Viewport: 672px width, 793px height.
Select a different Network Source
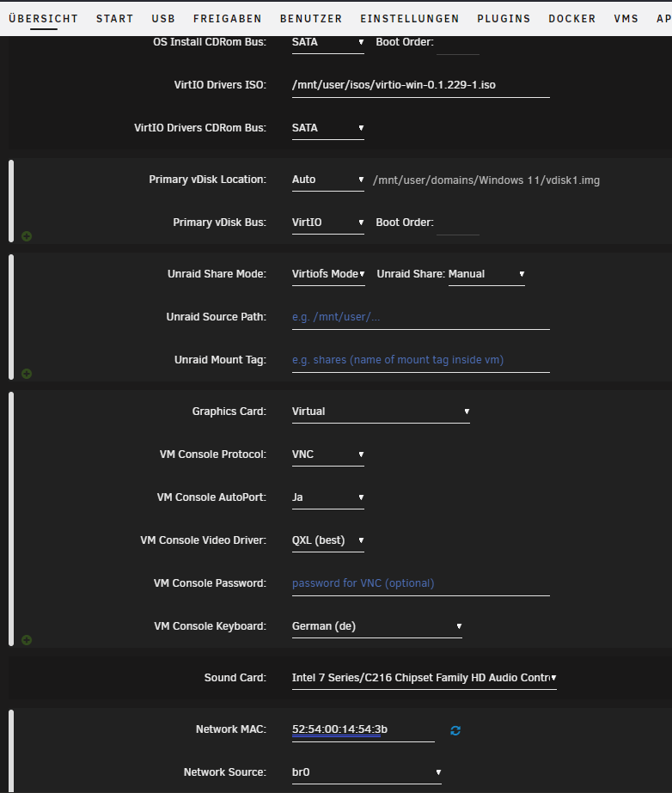click(x=366, y=772)
